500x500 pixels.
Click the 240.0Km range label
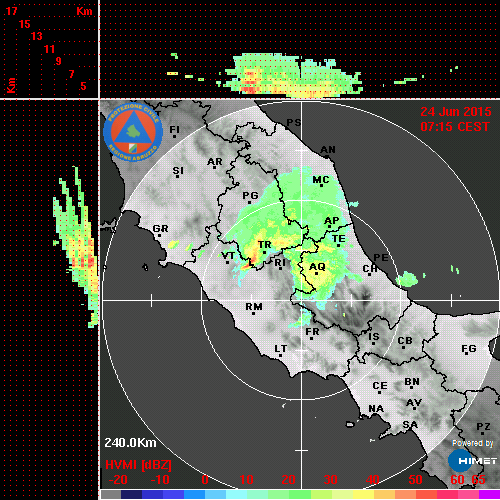(130, 443)
